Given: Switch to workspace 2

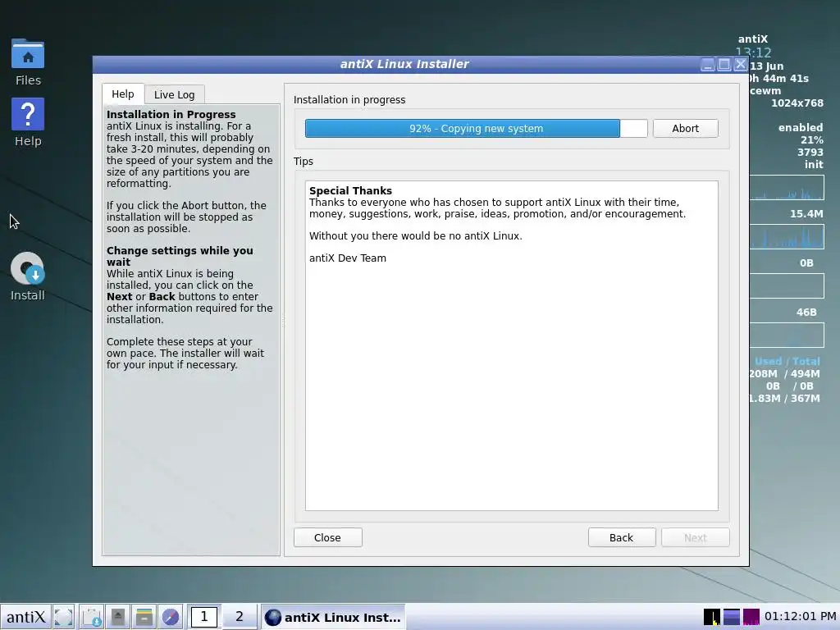Looking at the screenshot, I should 239,617.
